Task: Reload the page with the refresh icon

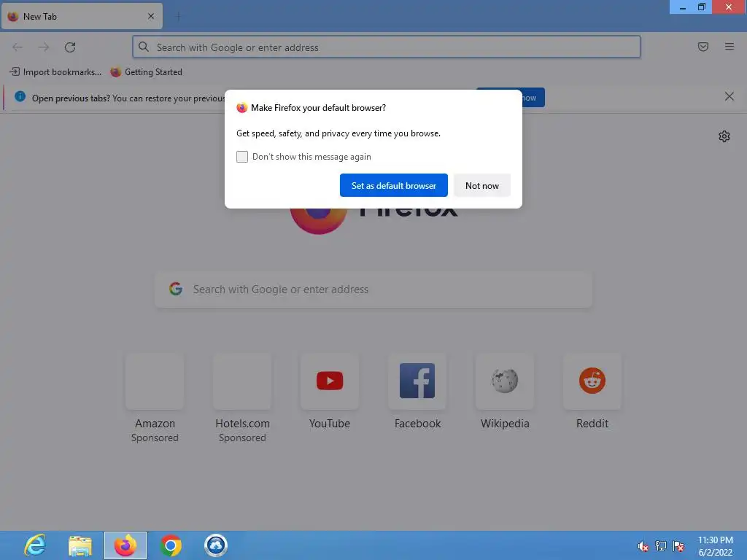Action: click(70, 47)
